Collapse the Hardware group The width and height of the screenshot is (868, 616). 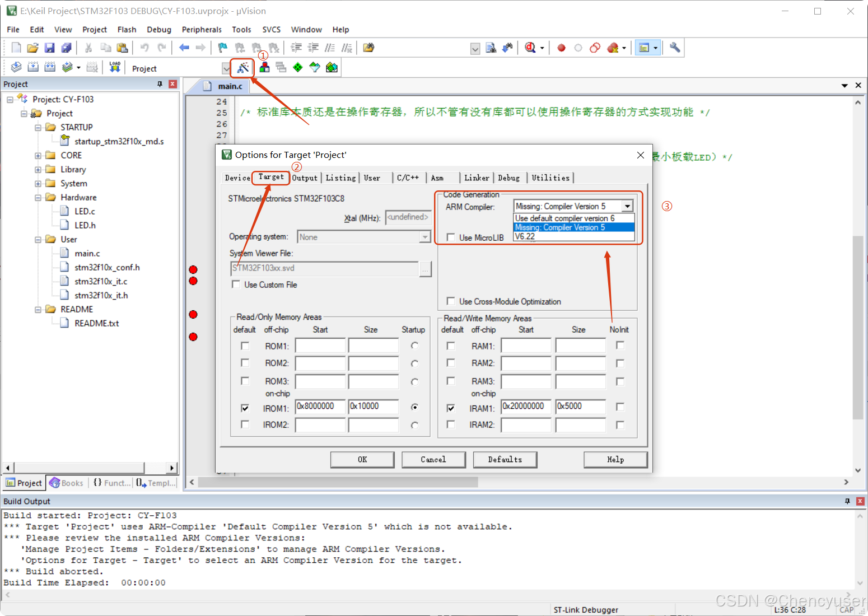pyautogui.click(x=38, y=198)
